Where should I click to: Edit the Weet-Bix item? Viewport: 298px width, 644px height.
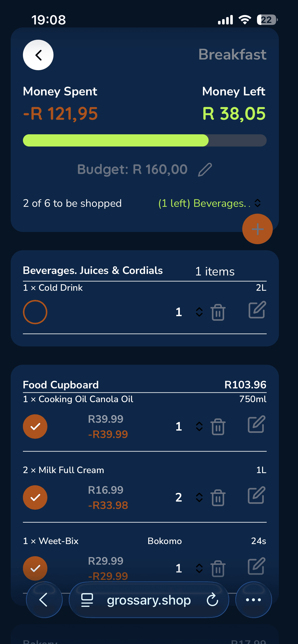(x=256, y=566)
